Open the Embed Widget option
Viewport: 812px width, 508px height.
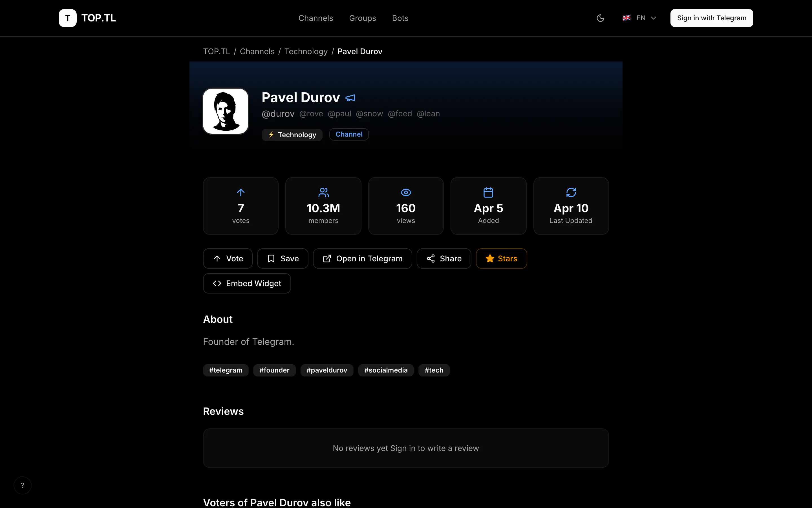click(x=247, y=283)
